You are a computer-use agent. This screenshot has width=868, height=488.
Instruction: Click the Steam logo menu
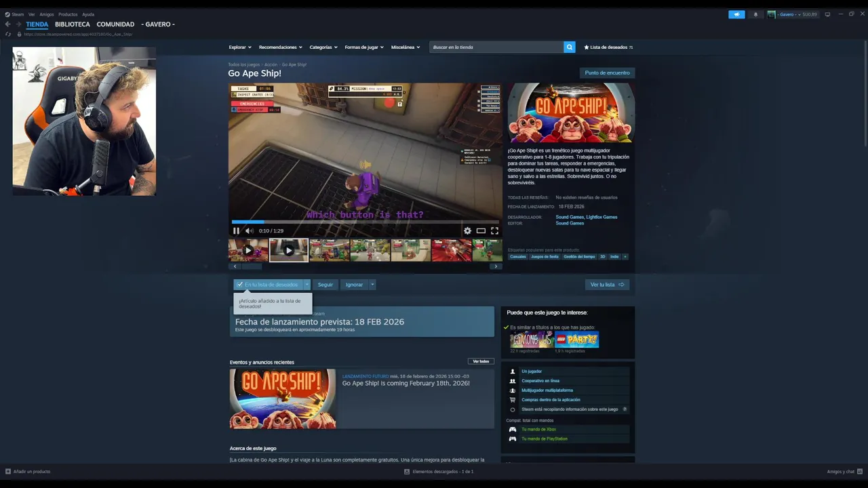coord(14,14)
